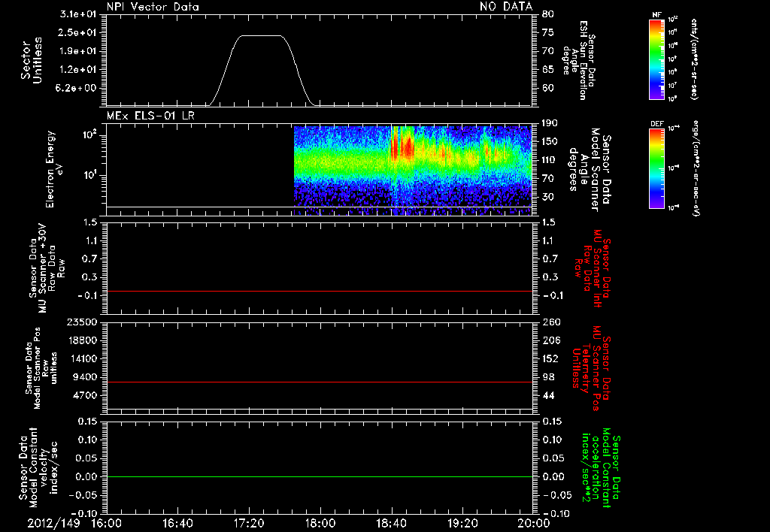
Task: Click the "MU Scanner +30V Raw Data" axis label
Action: coord(47,268)
